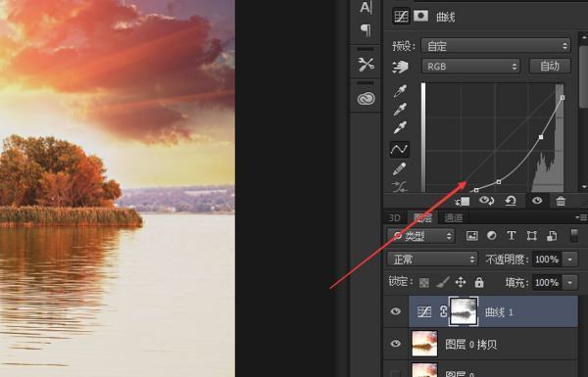Toggle adjustment layer visibility eye in properties
Viewport: 588px width, 377px height.
coord(537,201)
